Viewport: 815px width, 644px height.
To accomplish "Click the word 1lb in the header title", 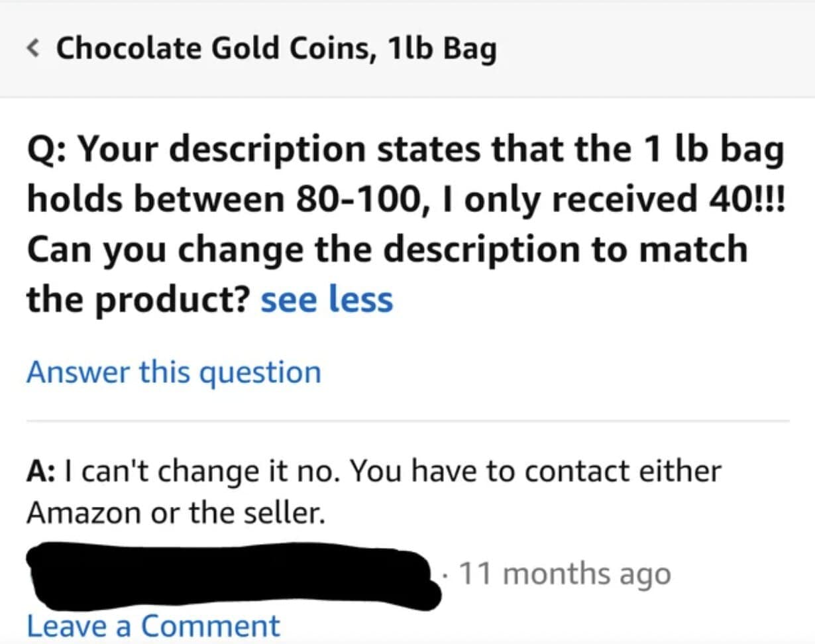I will coord(404,48).
